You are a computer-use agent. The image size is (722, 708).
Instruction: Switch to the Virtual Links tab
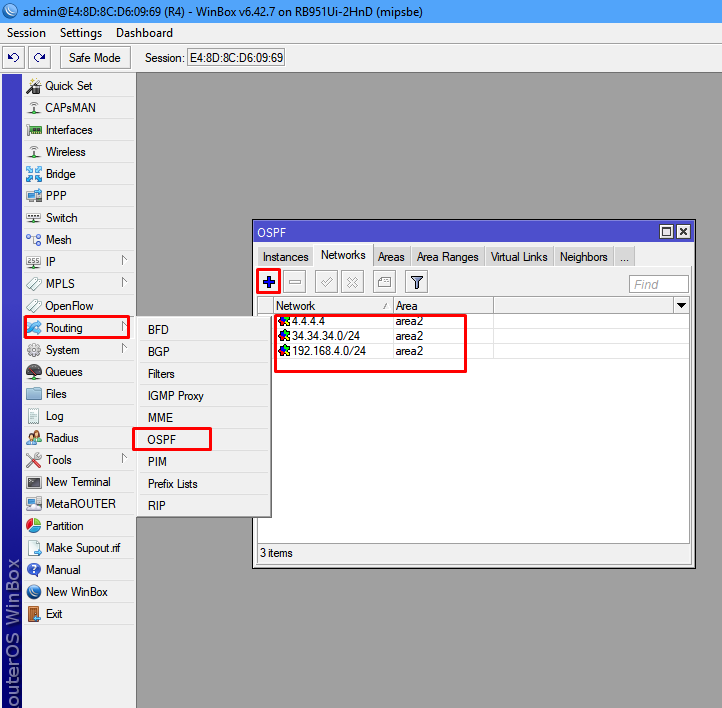(519, 257)
